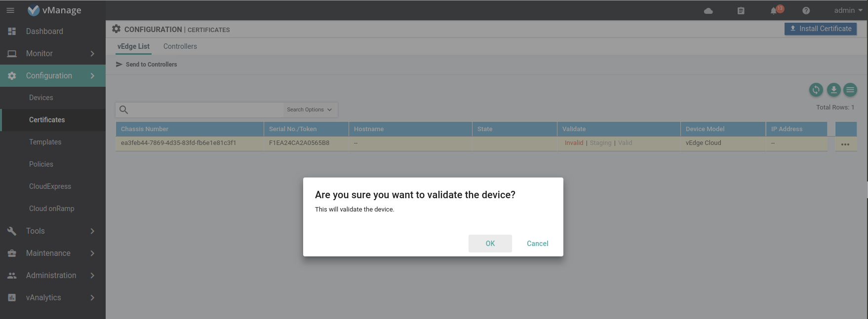Click the refresh table icon
Image resolution: width=868 pixels, height=319 pixels.
816,90
